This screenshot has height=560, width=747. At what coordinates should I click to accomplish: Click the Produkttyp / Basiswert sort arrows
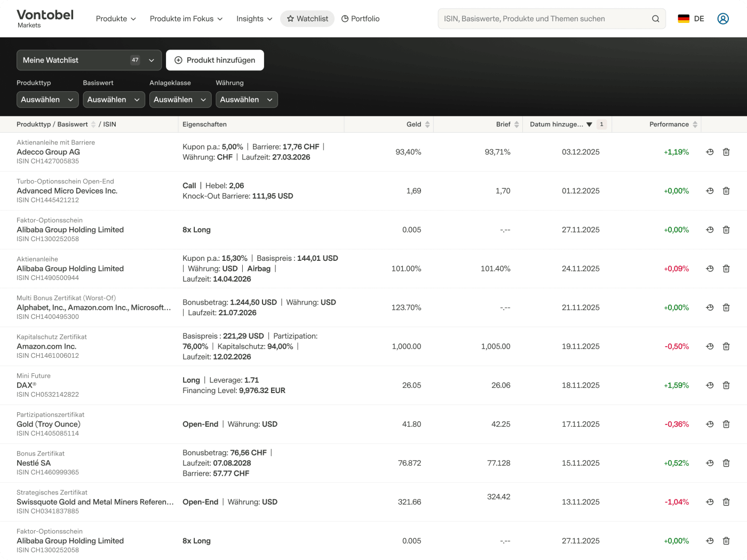pos(93,124)
